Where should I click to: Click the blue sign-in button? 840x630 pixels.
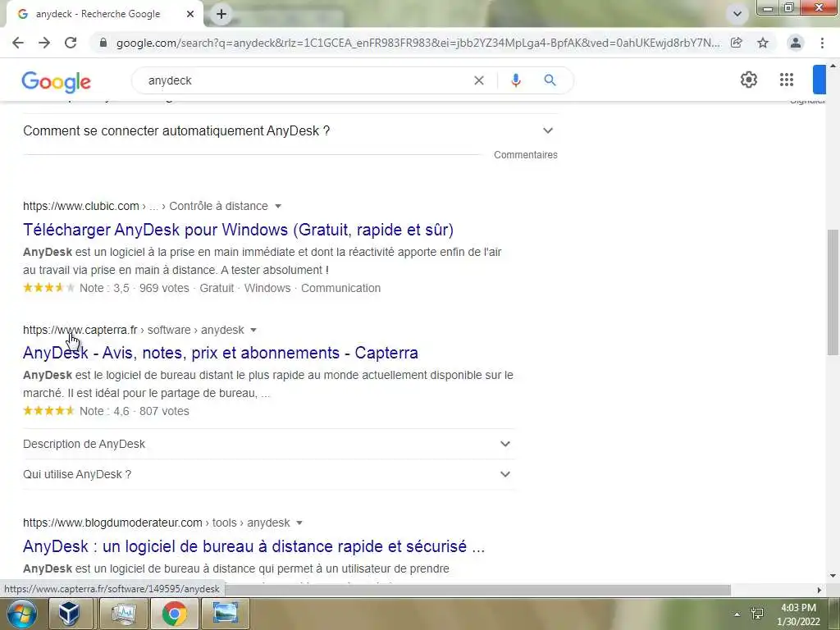point(819,80)
